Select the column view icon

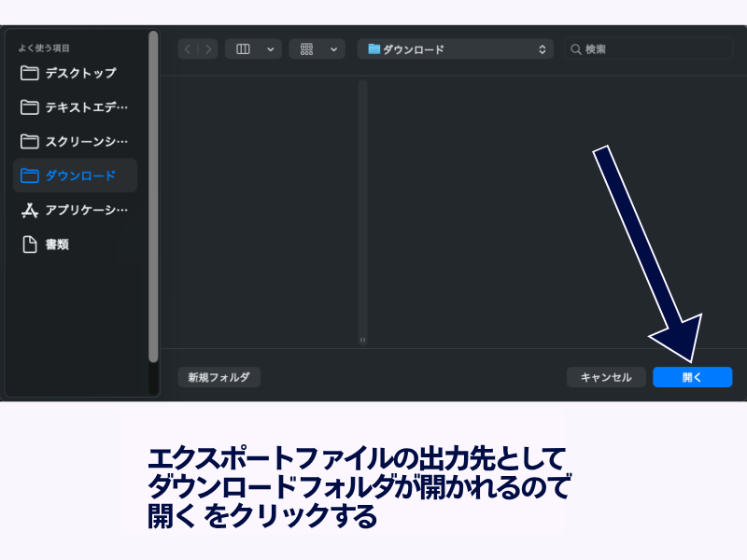point(243,49)
